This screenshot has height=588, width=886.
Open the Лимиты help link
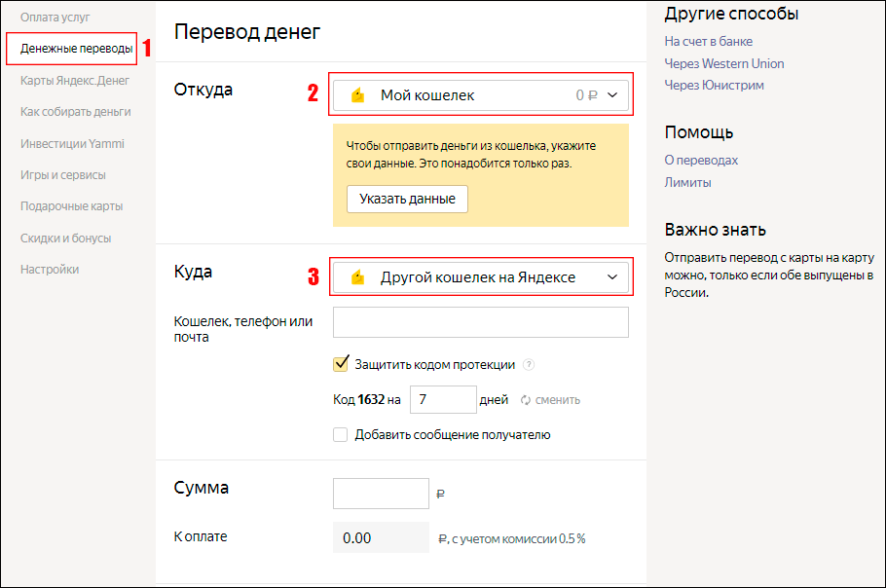coord(687,182)
